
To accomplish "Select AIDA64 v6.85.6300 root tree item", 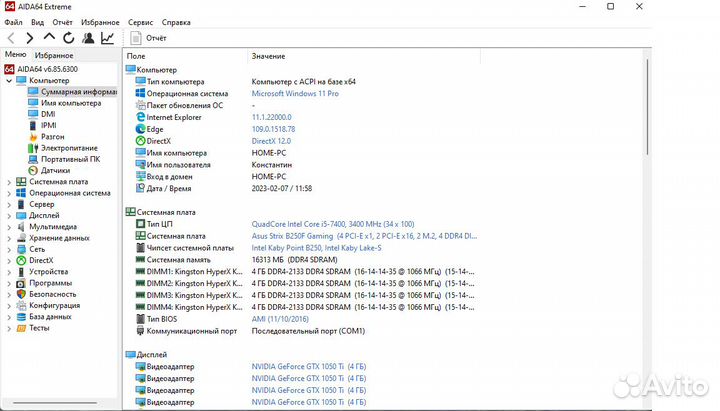I will [x=41, y=69].
